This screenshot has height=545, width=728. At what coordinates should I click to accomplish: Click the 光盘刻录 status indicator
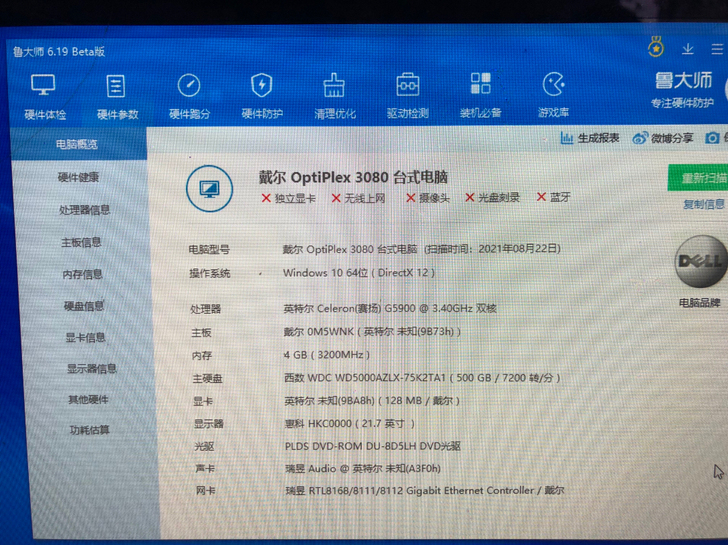click(x=492, y=198)
